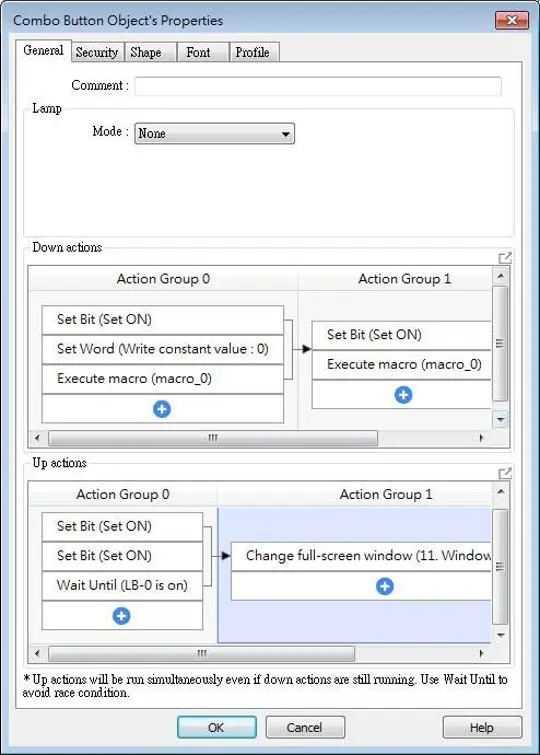
Task: Pop out the Up actions panel
Action: tap(504, 473)
